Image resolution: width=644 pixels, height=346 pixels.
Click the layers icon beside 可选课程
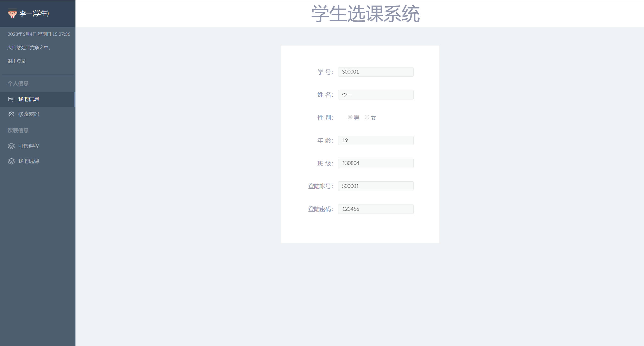pos(11,146)
